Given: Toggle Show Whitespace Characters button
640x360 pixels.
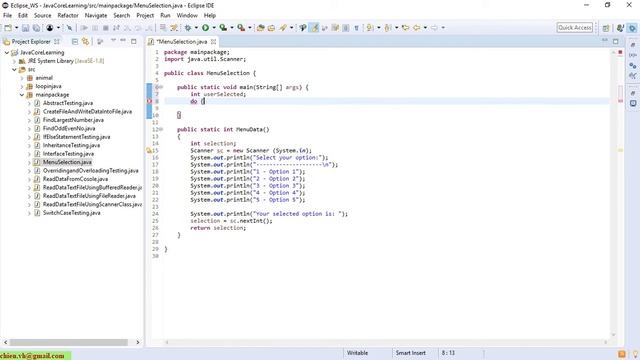Looking at the screenshot, I should (x=356, y=28).
